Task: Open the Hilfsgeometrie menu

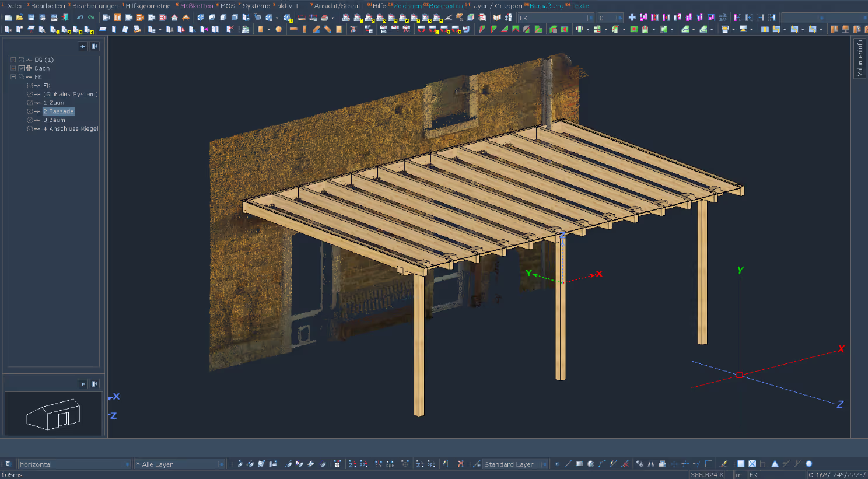Action: click(x=148, y=6)
